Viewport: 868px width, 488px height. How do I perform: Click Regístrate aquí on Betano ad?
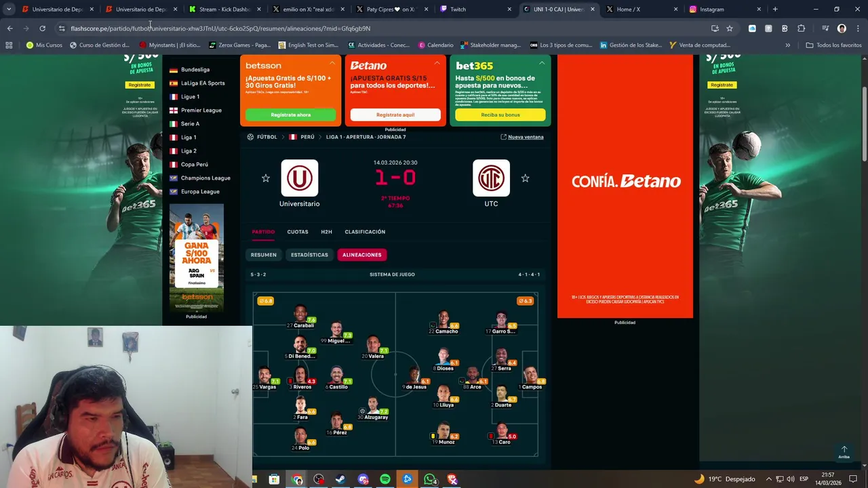(395, 115)
